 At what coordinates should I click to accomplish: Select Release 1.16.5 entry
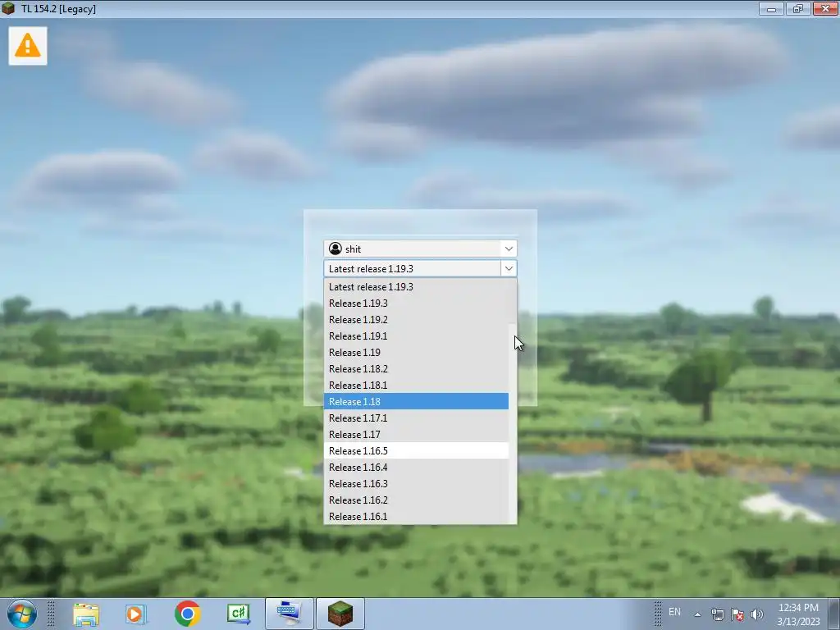coord(416,450)
